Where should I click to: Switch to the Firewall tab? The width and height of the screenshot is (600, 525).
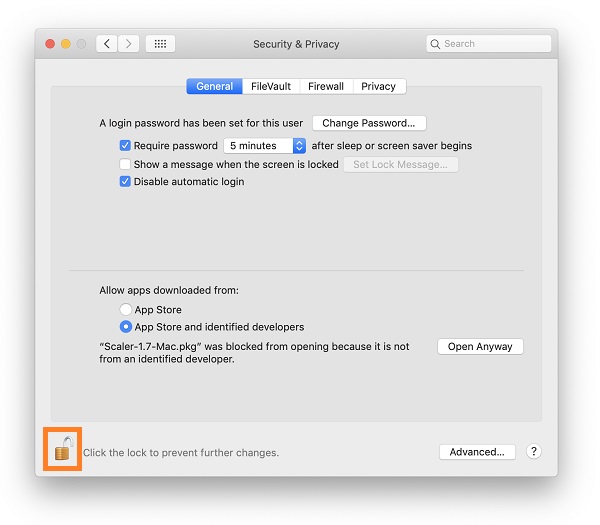tap(326, 87)
